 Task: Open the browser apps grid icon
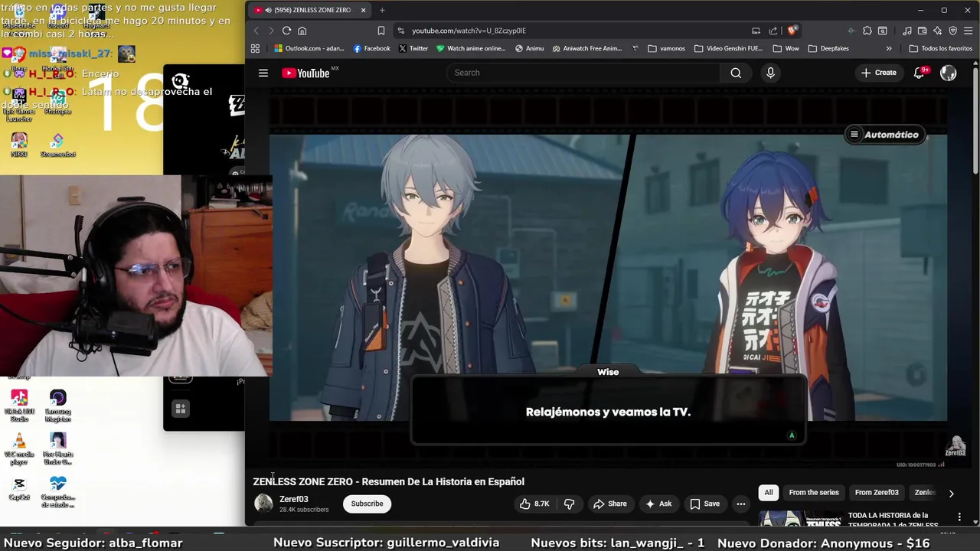pyautogui.click(x=255, y=48)
